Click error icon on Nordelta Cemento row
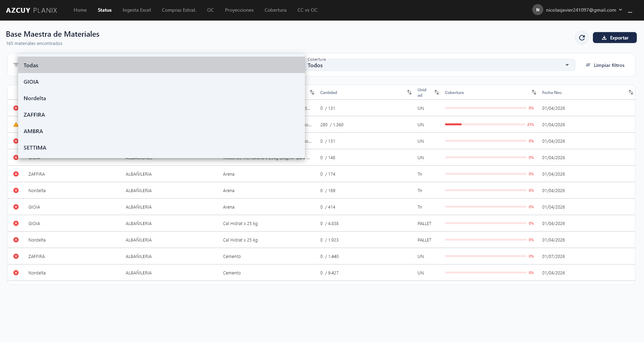 click(16, 273)
